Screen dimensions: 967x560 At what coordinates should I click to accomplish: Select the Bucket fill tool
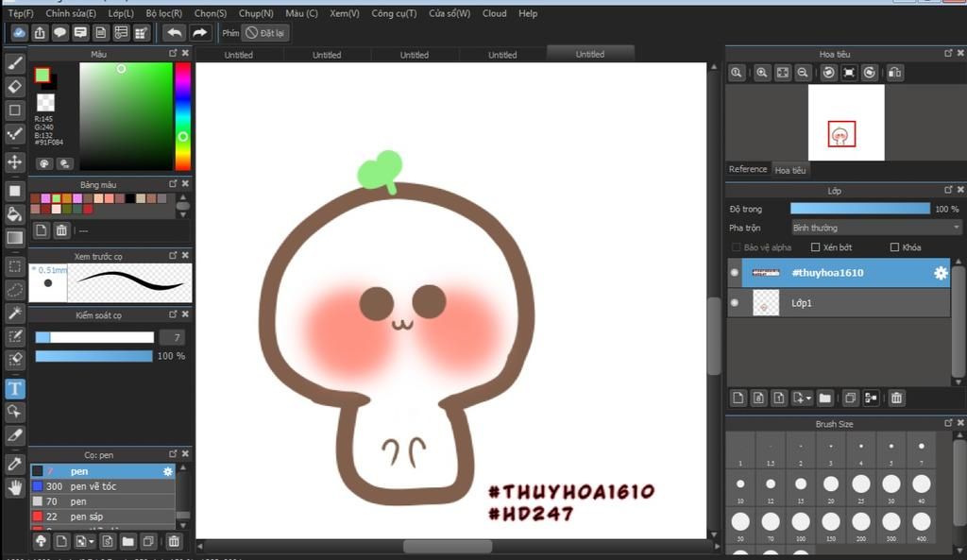[x=15, y=214]
